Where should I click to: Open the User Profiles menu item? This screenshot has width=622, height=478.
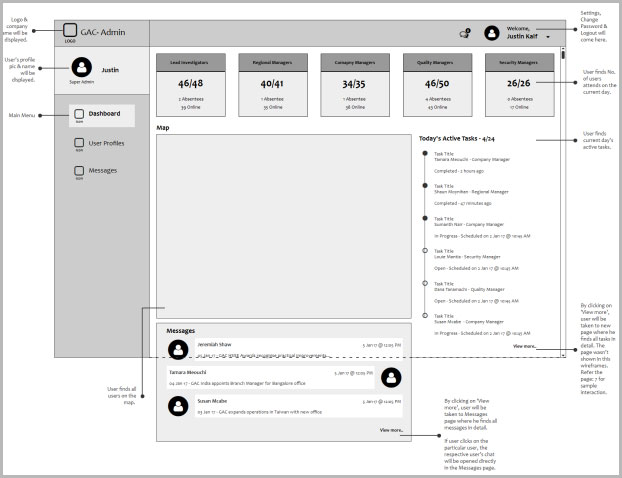[106, 143]
